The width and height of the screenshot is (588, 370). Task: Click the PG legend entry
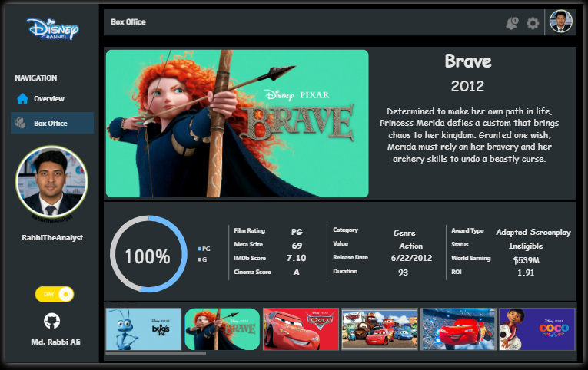click(x=204, y=249)
